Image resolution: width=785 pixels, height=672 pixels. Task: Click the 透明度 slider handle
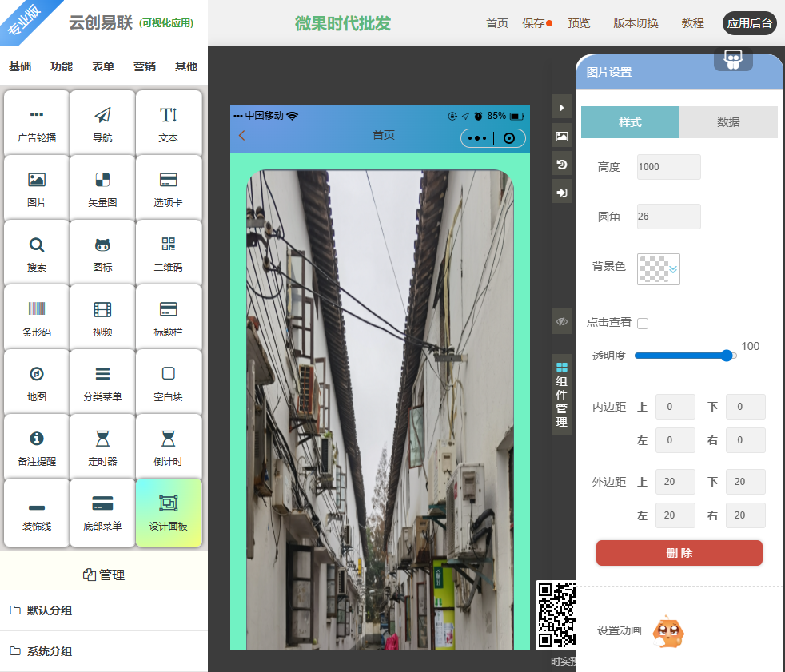click(727, 356)
